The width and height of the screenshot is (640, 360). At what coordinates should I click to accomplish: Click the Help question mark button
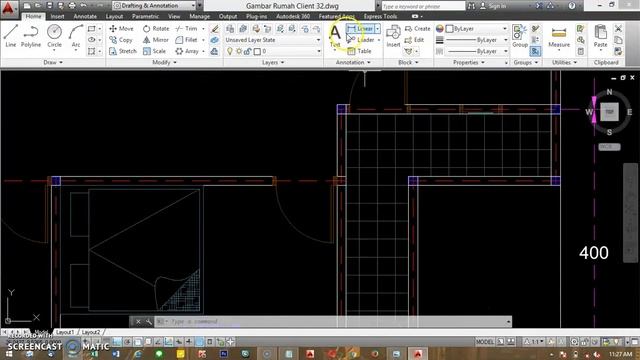click(572, 6)
